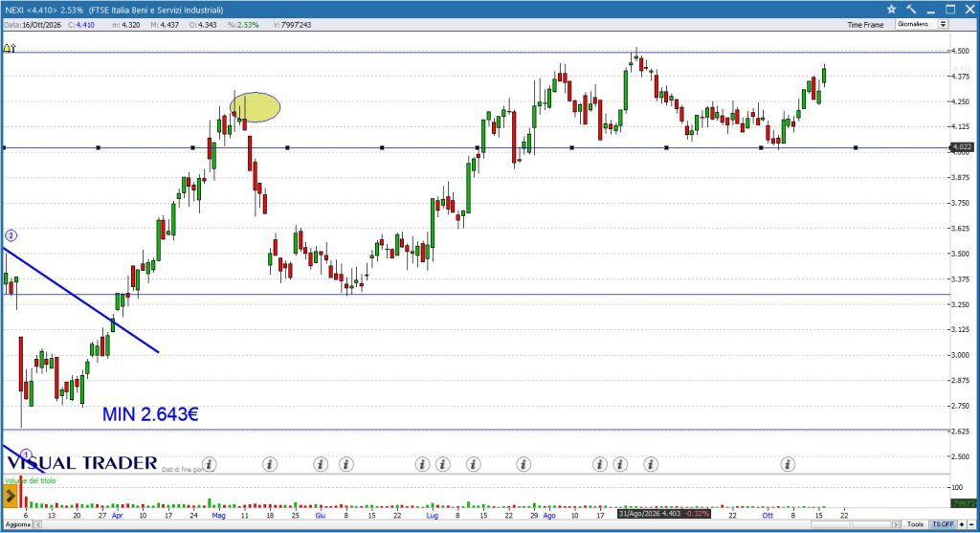Click the Data: 16/Ott/2026 field

tap(33, 25)
